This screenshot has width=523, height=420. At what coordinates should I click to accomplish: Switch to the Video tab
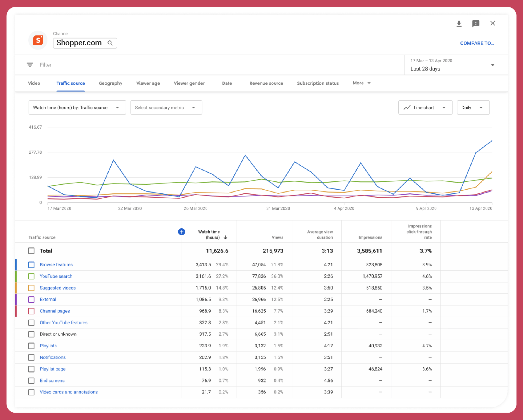coord(34,83)
